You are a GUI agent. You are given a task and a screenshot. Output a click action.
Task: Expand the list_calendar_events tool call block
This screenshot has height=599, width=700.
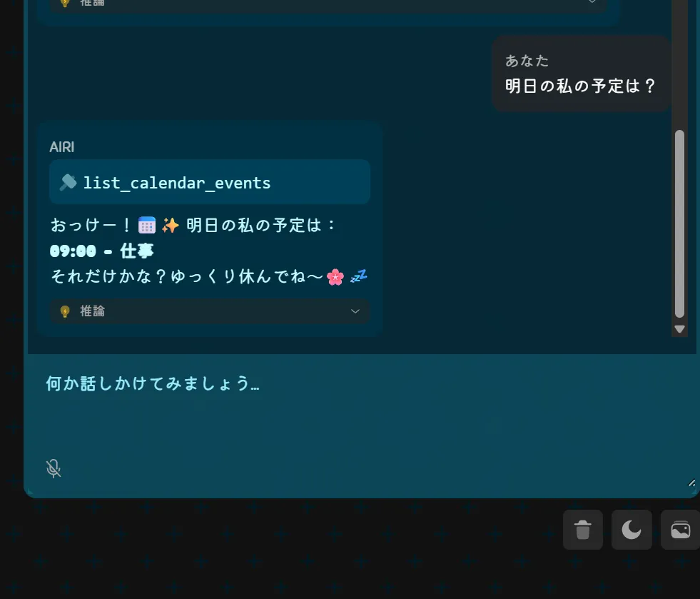pos(210,182)
